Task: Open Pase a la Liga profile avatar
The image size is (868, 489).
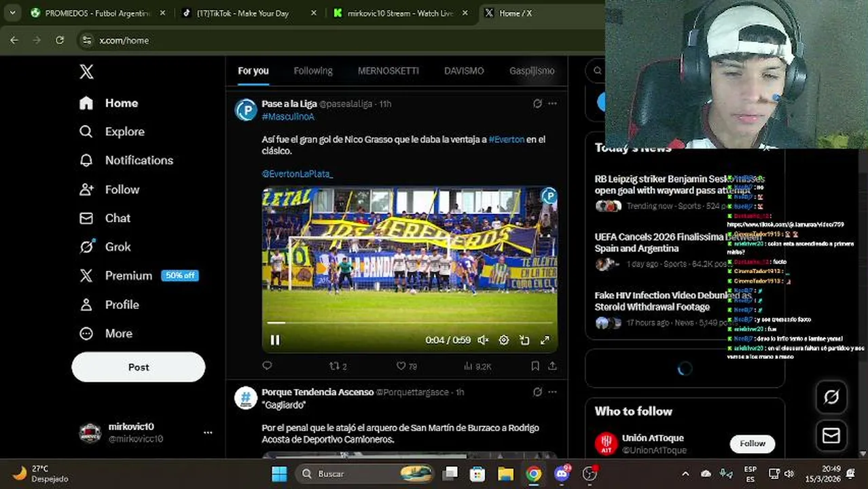Action: [246, 109]
